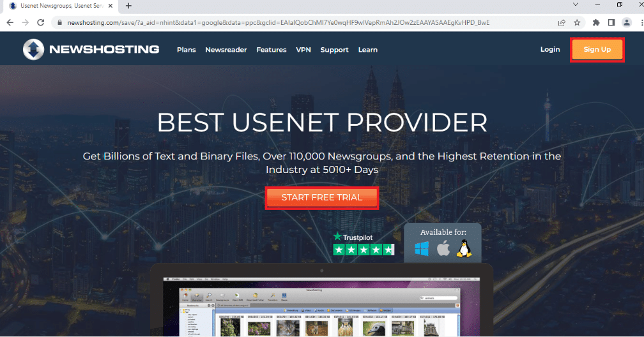Open the Chrome profile avatar icon

[627, 22]
